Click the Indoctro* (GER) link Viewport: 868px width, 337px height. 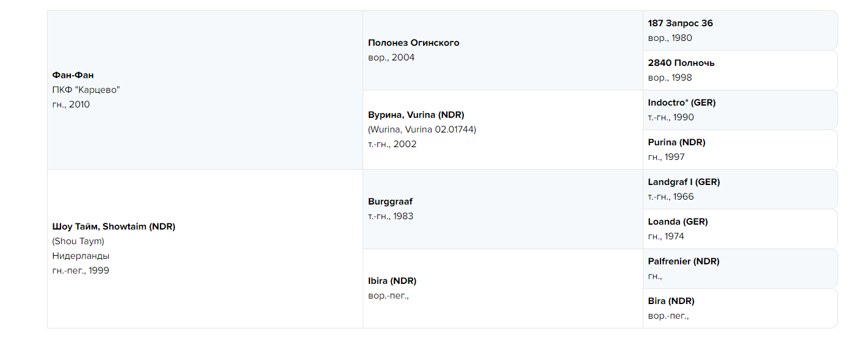pyautogui.click(x=681, y=103)
